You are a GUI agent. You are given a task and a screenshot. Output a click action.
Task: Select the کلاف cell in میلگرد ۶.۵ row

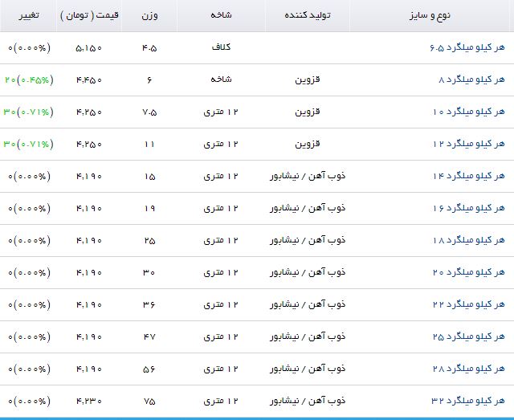coord(222,47)
